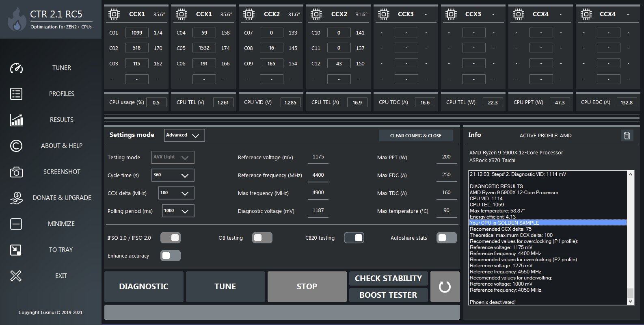Screen dimensions: 644x325
Task: Click the copy log icon in Info panel
Action: (x=627, y=135)
